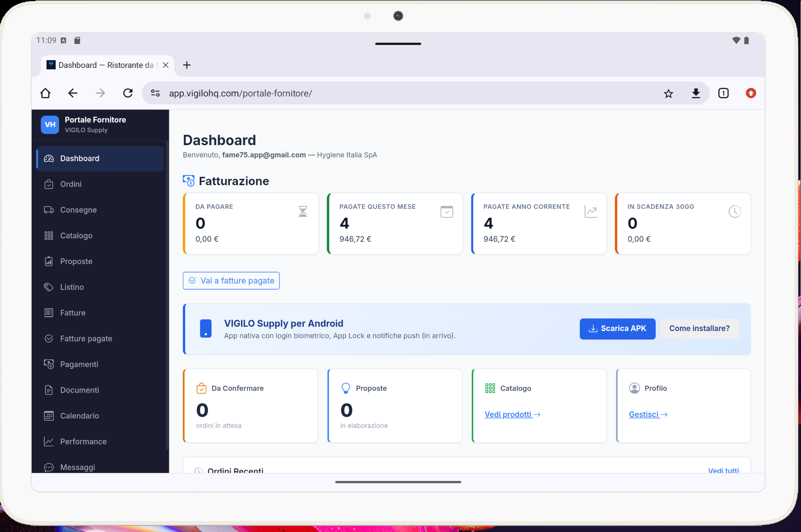Click Vai a fatture pagate button
801x532 pixels.
[x=231, y=280]
